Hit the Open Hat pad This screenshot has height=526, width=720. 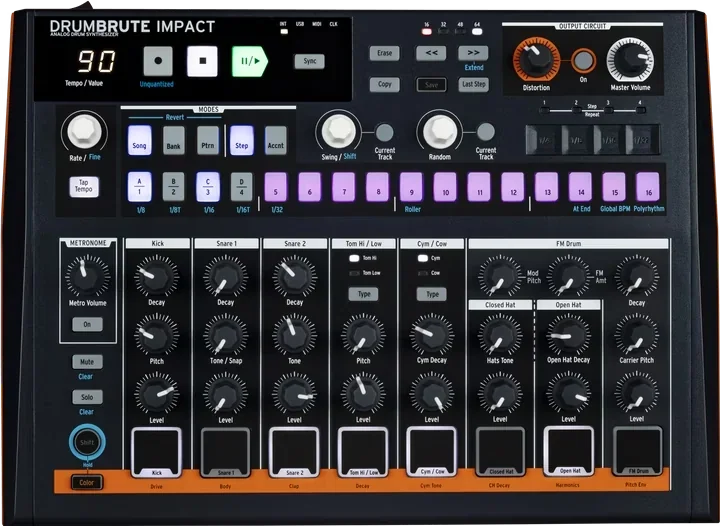tap(568, 452)
